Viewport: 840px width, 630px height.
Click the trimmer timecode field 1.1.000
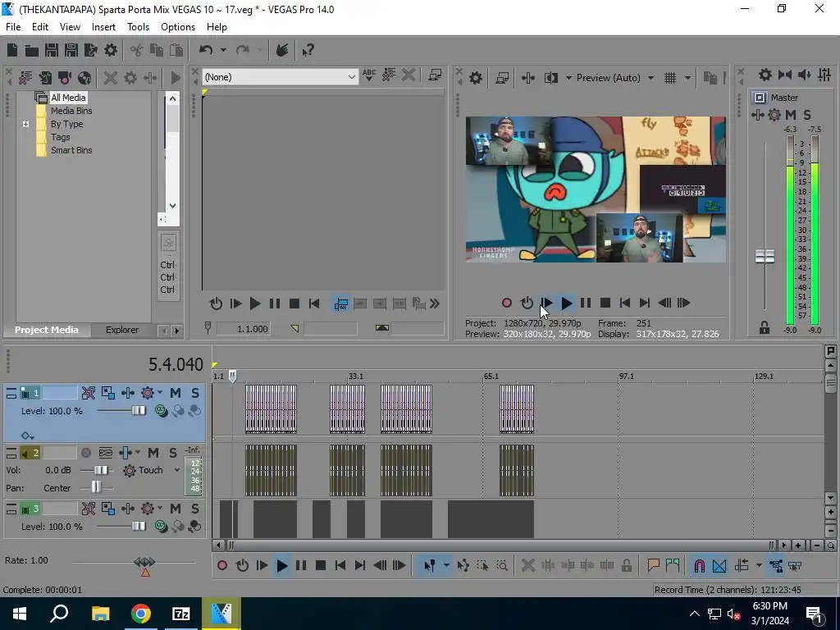[243, 329]
